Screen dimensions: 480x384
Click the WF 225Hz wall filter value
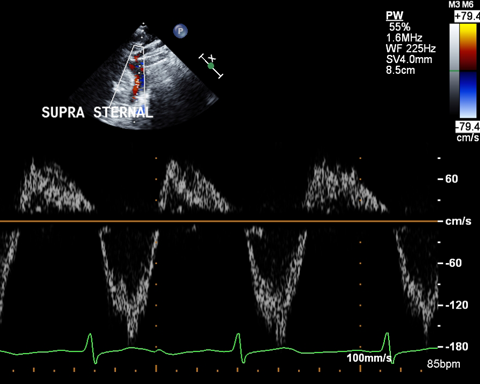click(x=411, y=49)
